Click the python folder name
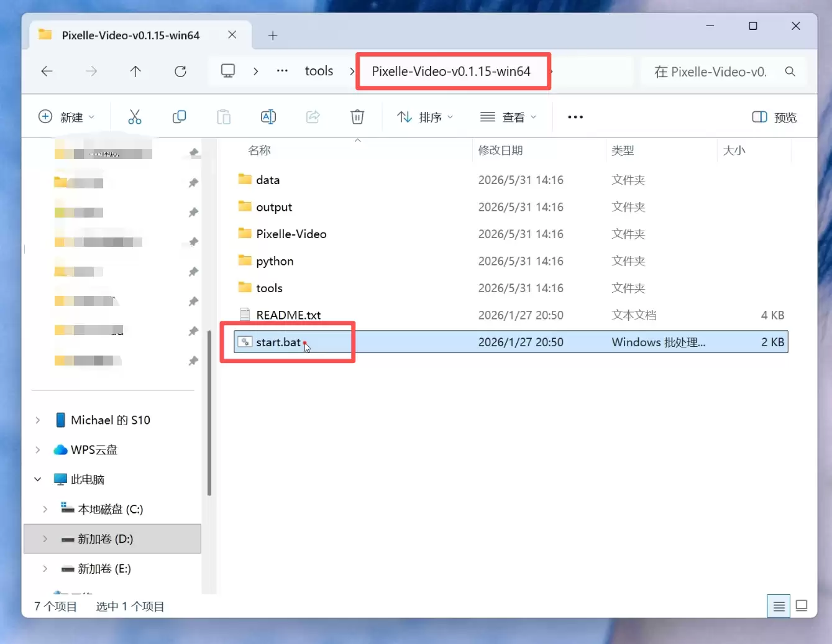 click(x=275, y=261)
